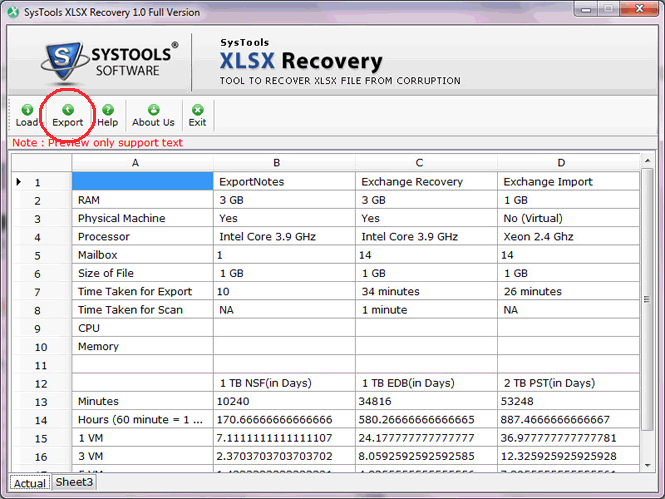Select the Intel Core 3.9 GHz cell in column B

[x=285, y=236]
